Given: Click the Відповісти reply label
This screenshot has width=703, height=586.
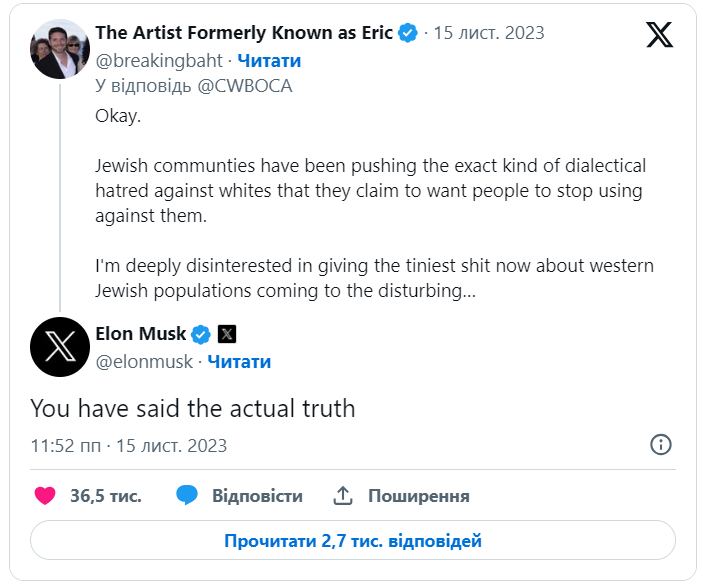Looking at the screenshot, I should click(257, 496).
